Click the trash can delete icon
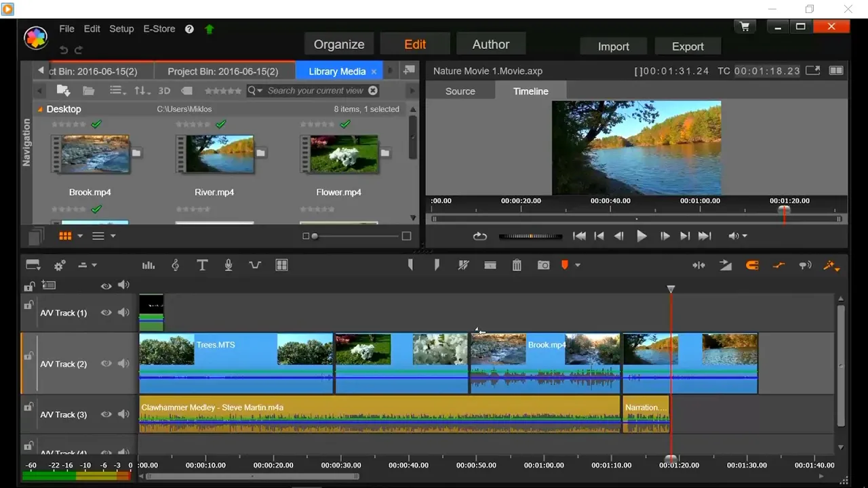868x488 pixels. click(x=517, y=266)
